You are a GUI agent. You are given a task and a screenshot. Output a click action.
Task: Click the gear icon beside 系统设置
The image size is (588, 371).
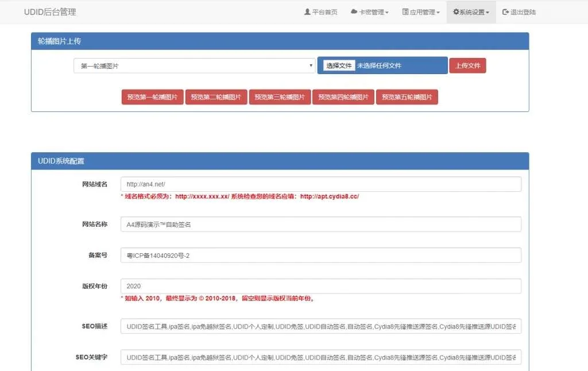point(456,12)
